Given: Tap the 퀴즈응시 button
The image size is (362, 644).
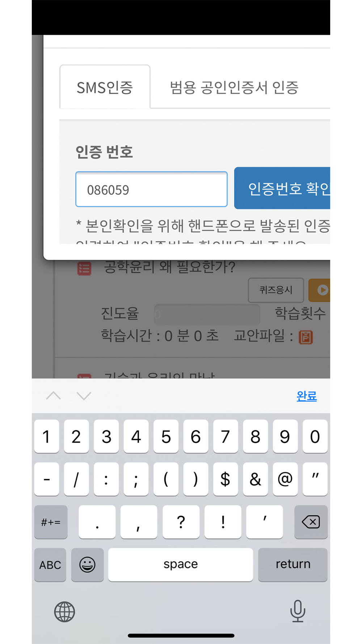Looking at the screenshot, I should pyautogui.click(x=276, y=290).
